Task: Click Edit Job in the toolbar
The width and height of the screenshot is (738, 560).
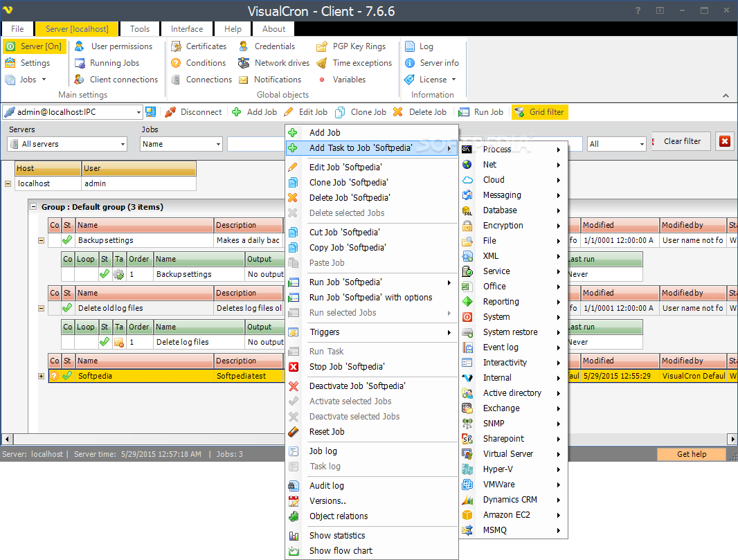Action: 306,112
